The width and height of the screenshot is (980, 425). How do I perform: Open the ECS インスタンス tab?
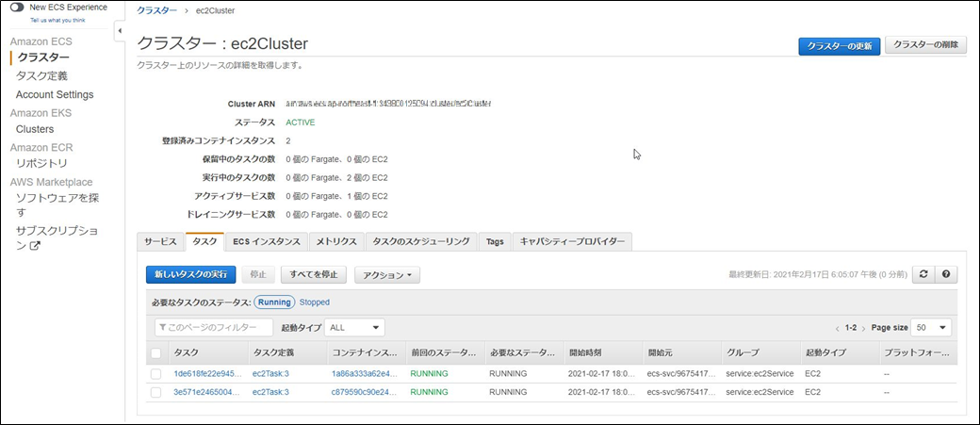267,242
